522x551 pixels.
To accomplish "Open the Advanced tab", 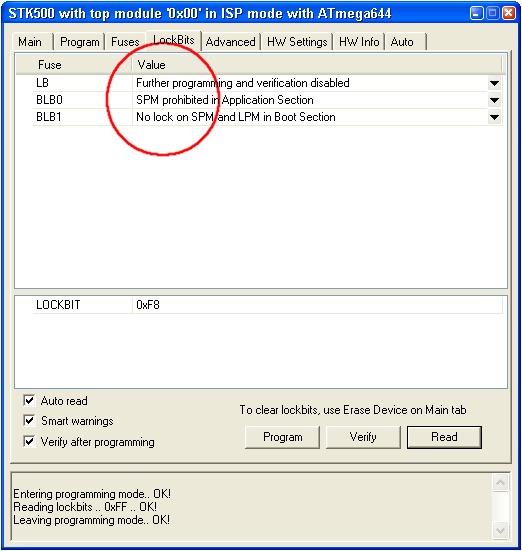I will [x=231, y=42].
